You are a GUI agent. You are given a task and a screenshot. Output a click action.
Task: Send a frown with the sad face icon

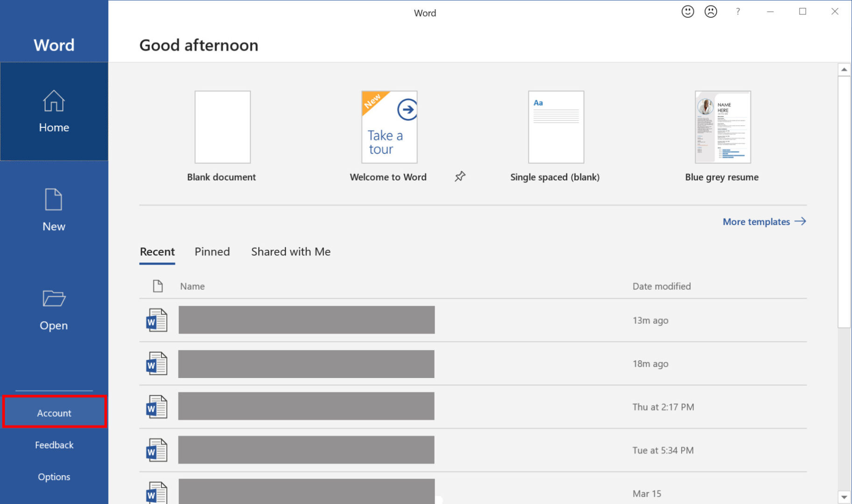[710, 11]
